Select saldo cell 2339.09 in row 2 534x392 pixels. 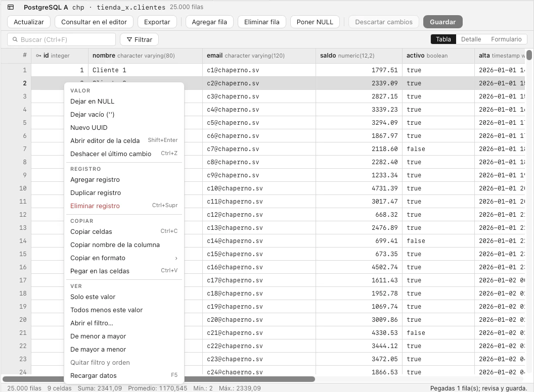click(x=359, y=83)
